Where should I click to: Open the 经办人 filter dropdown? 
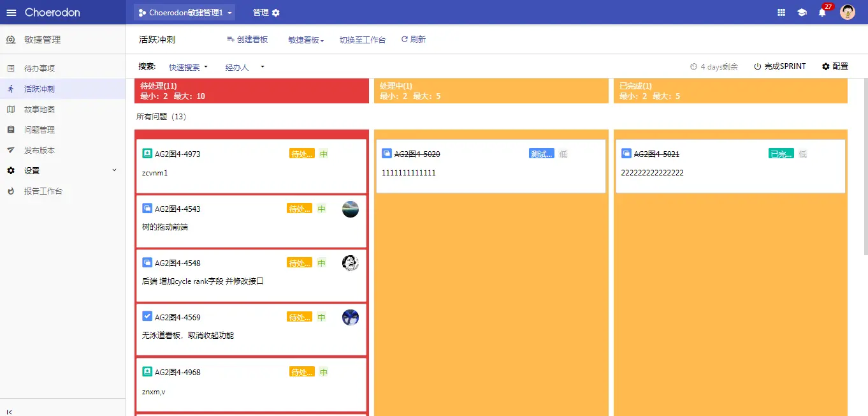coord(244,67)
